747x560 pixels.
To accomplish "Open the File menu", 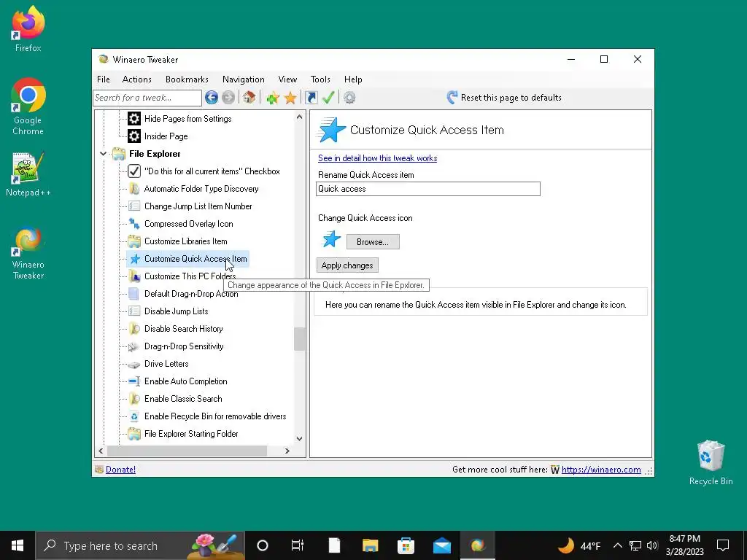I will pos(104,79).
